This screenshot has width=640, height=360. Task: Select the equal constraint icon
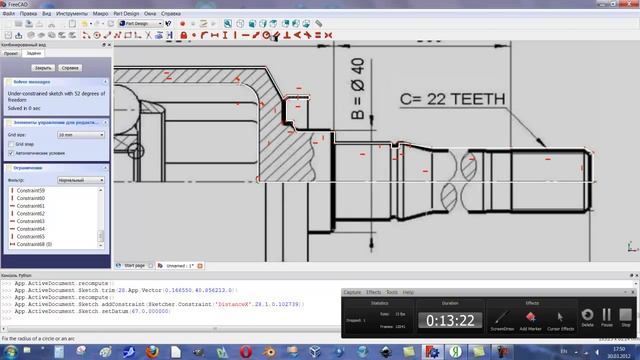318,36
